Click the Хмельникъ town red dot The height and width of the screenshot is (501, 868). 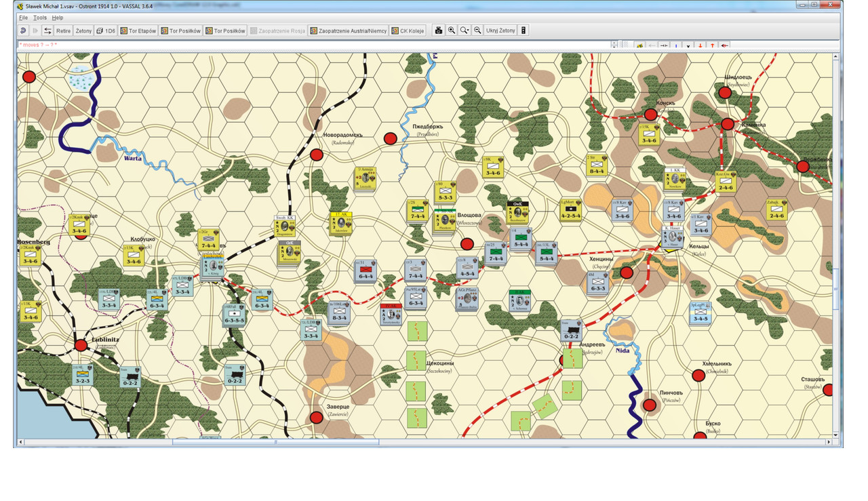[x=699, y=376]
